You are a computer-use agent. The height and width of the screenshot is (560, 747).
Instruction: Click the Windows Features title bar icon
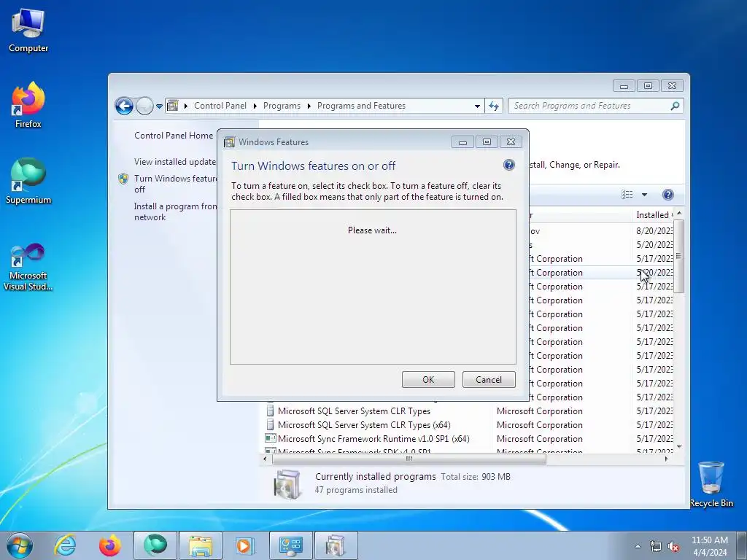click(229, 142)
